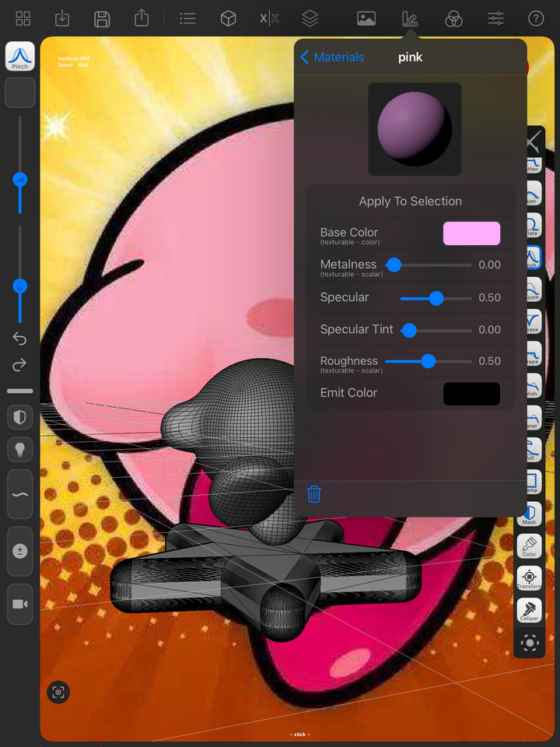Image resolution: width=560 pixels, height=747 pixels.
Task: Click the Specular slider handle
Action: coord(436,298)
